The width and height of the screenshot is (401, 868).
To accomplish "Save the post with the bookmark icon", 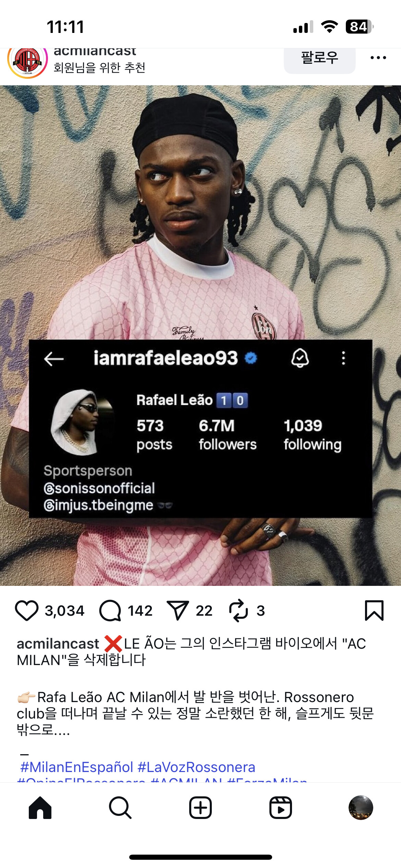I will point(374,610).
